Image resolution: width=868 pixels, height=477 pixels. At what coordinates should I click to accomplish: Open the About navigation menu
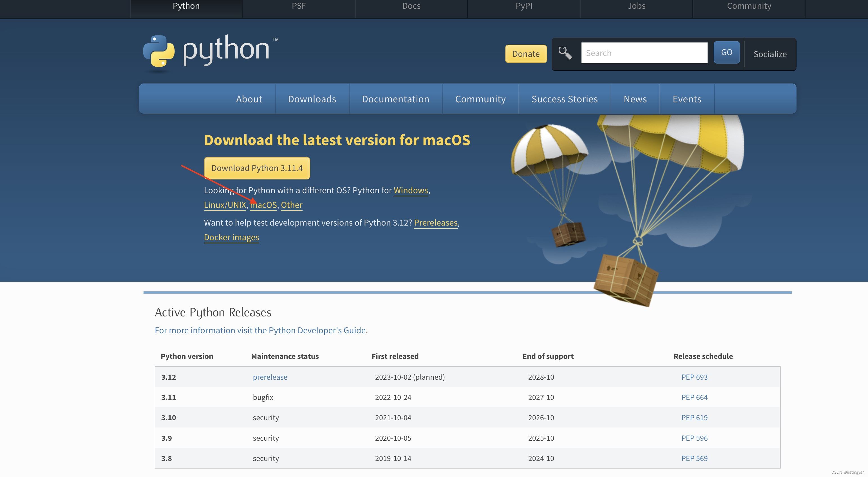pyautogui.click(x=249, y=99)
